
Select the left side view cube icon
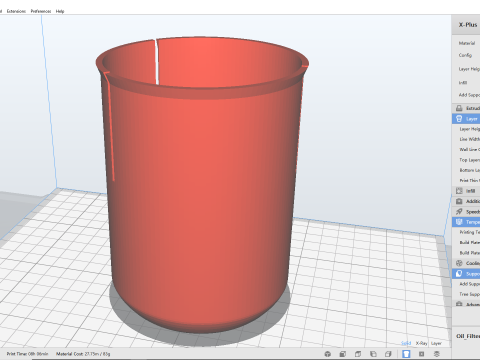coord(373,354)
